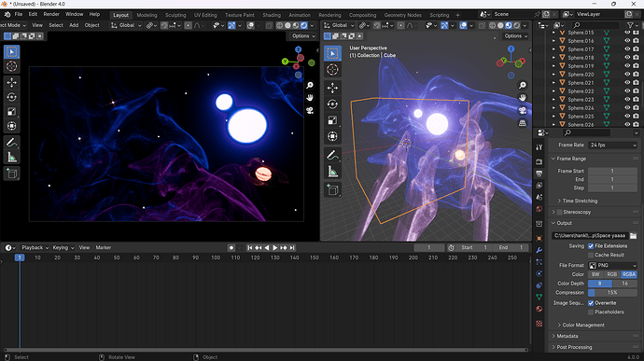Activate the Rotate tool in the left viewport
This screenshot has width=644, height=361.
click(x=11, y=97)
